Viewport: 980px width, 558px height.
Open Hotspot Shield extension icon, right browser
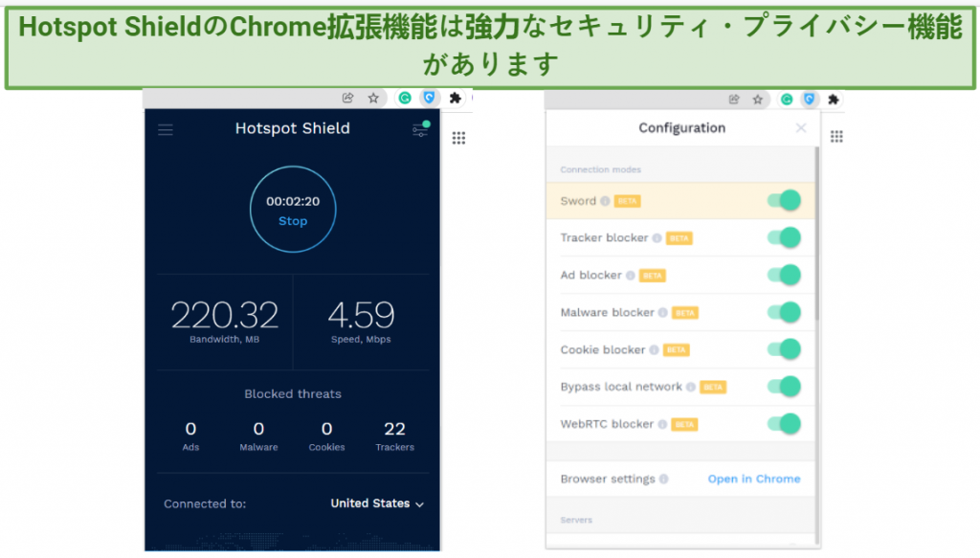(x=810, y=100)
